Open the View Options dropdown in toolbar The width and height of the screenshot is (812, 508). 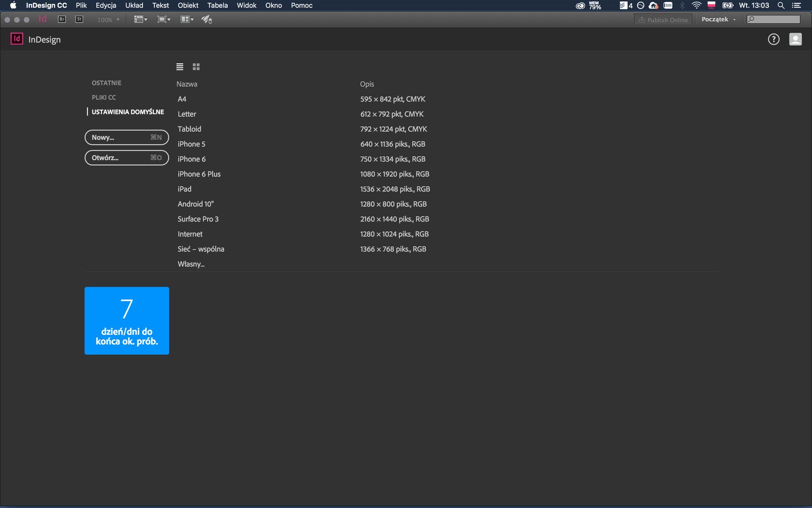pyautogui.click(x=141, y=19)
